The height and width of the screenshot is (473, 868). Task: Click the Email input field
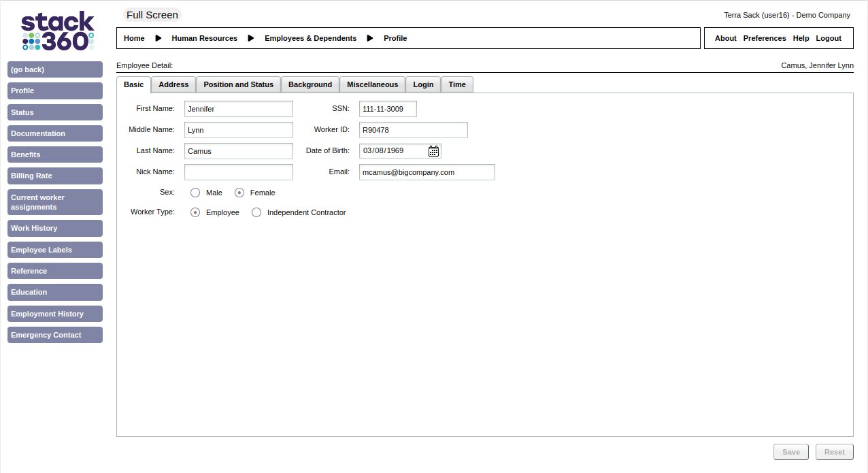(427, 172)
